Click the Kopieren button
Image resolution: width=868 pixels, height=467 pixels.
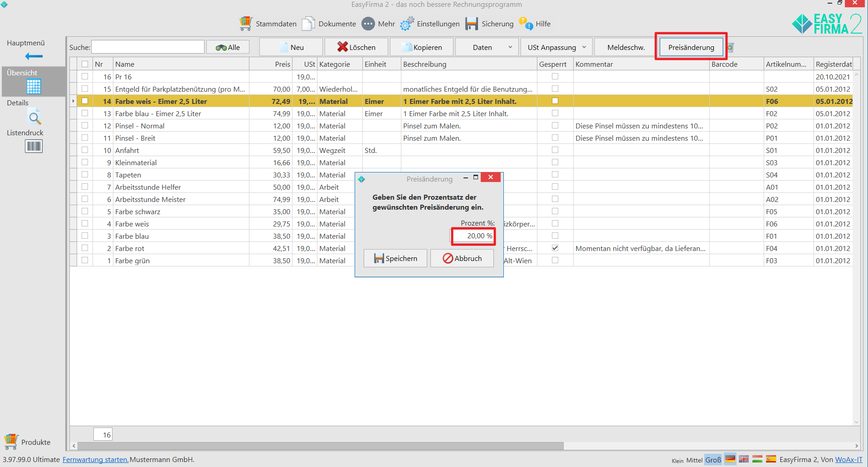coord(422,47)
